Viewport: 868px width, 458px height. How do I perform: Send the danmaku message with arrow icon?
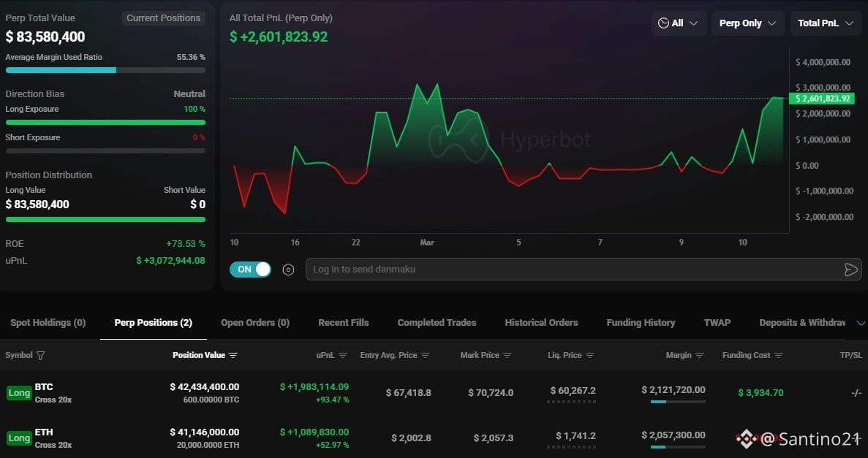tap(851, 270)
